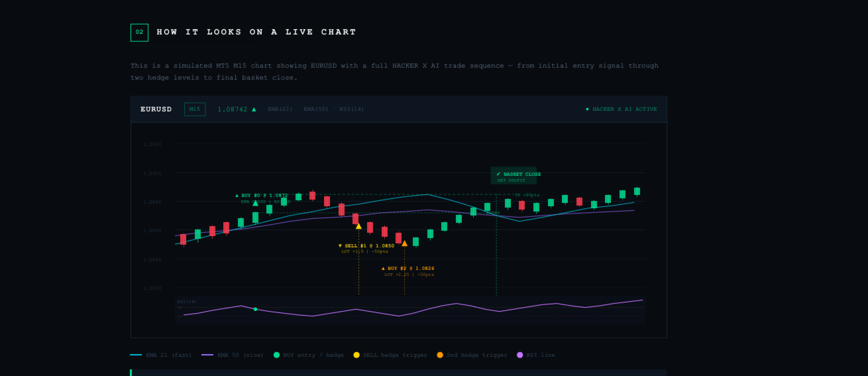Screen dimensions: 868x376
Task: Click the green BUY entry / hedge legend dot
Action: tap(277, 355)
